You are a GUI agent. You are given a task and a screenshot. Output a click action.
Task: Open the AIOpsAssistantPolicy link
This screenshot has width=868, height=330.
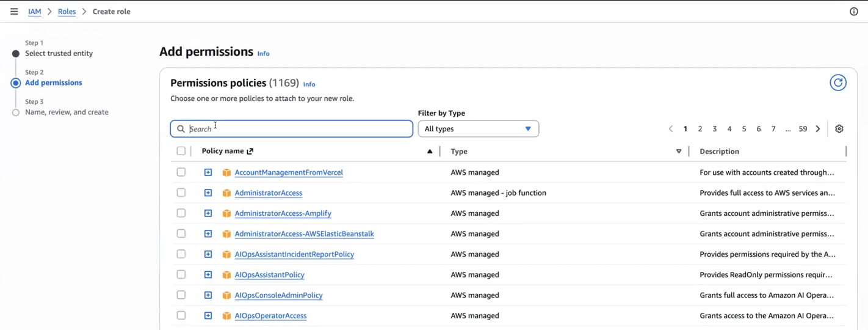pyautogui.click(x=269, y=275)
